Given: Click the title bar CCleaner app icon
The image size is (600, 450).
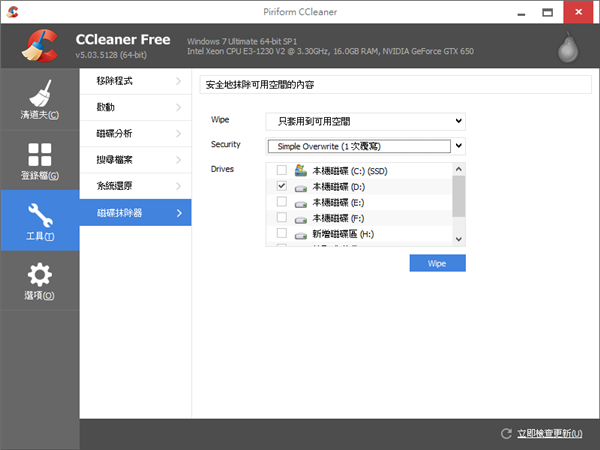Looking at the screenshot, I should [13, 12].
